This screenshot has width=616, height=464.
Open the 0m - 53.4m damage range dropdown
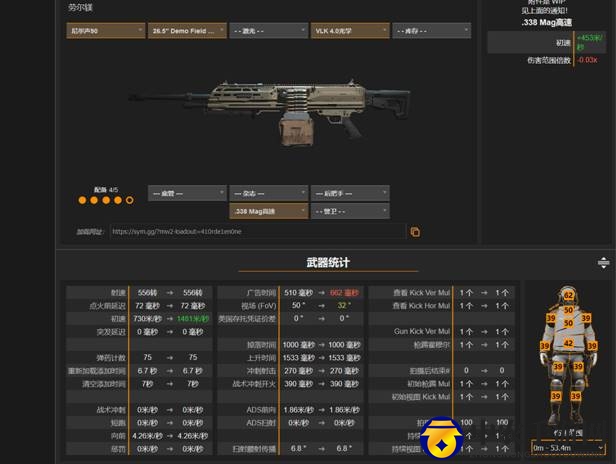pos(568,448)
